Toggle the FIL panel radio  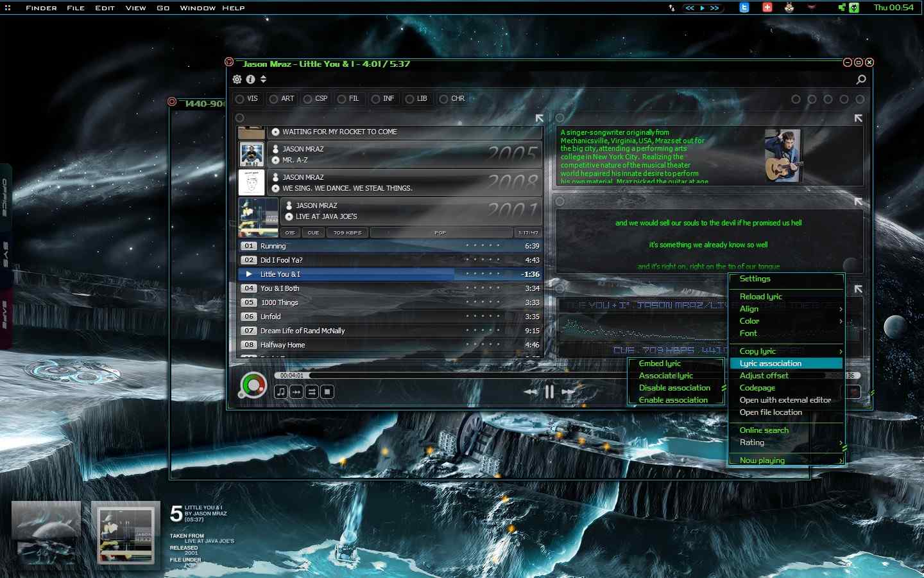click(342, 99)
